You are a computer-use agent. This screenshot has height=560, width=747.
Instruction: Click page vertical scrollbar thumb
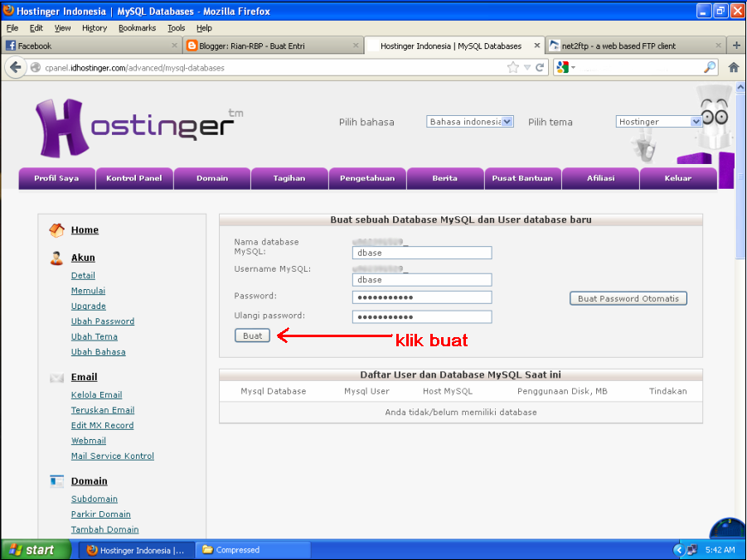click(740, 176)
